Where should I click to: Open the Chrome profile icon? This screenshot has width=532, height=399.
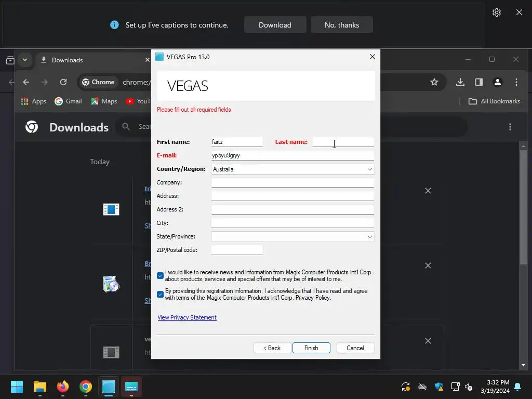tap(497, 82)
